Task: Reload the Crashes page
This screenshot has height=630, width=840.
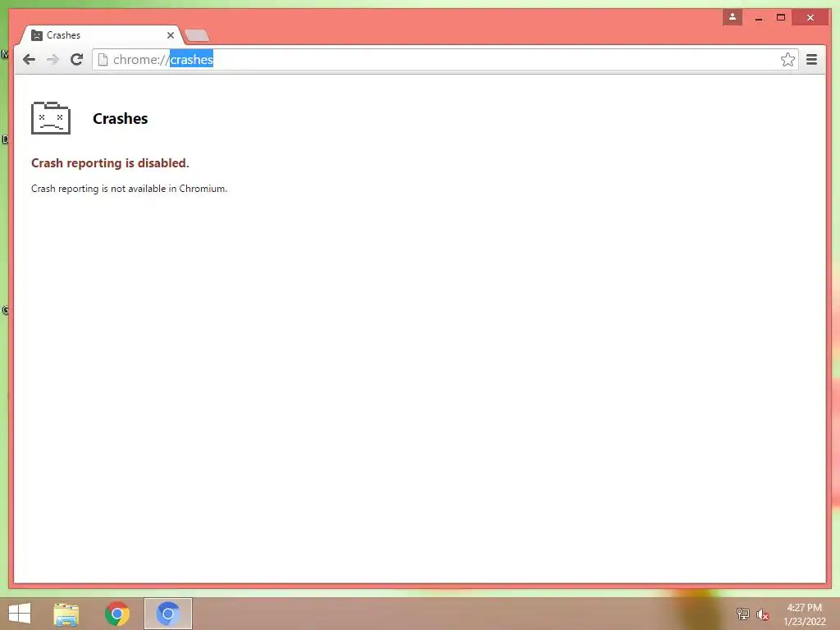Action: (76, 59)
